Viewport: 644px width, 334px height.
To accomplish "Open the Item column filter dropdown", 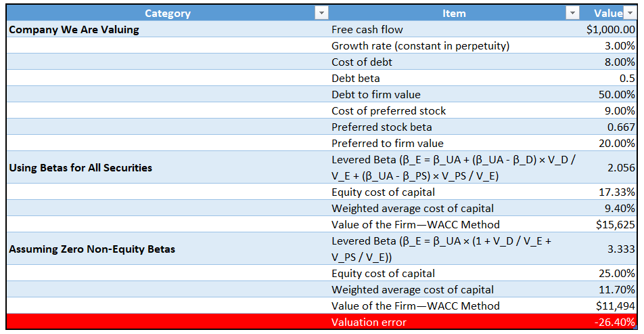I will (x=573, y=14).
